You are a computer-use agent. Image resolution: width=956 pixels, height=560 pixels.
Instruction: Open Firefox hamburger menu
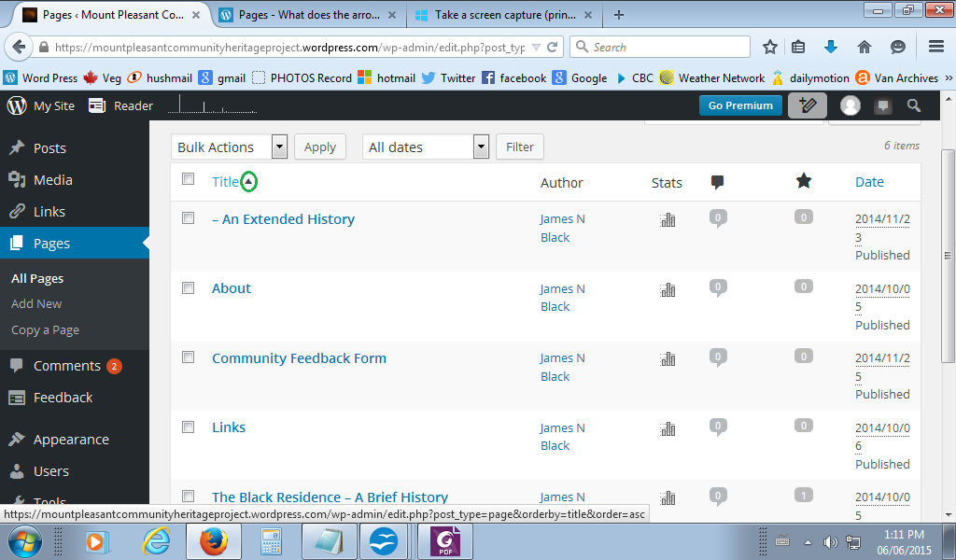936,47
